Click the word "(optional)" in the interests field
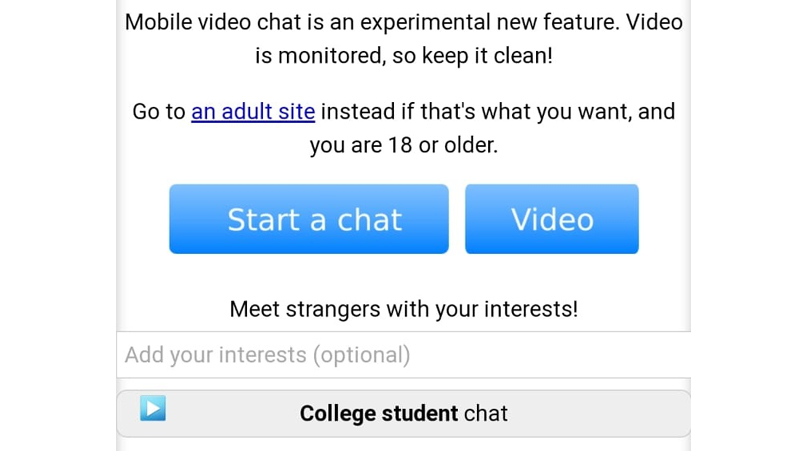This screenshot has height=451, width=800. pyautogui.click(x=361, y=355)
